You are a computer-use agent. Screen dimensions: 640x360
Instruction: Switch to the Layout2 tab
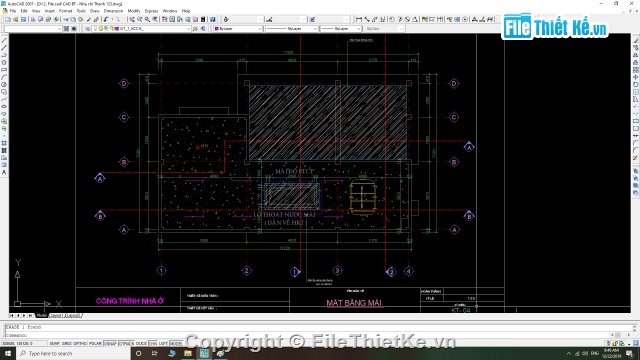[x=73, y=316]
